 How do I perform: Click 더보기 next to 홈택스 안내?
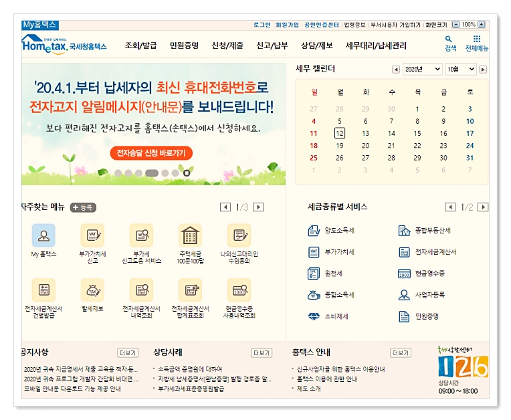pos(400,353)
